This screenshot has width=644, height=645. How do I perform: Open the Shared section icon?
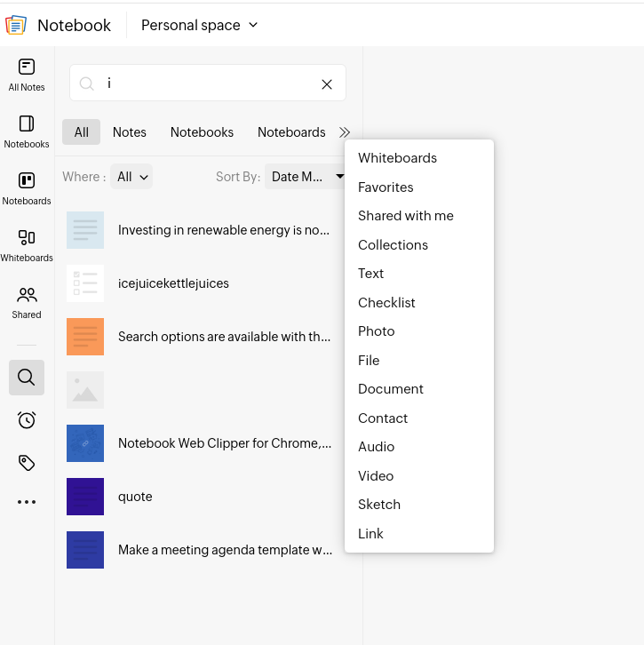(27, 302)
